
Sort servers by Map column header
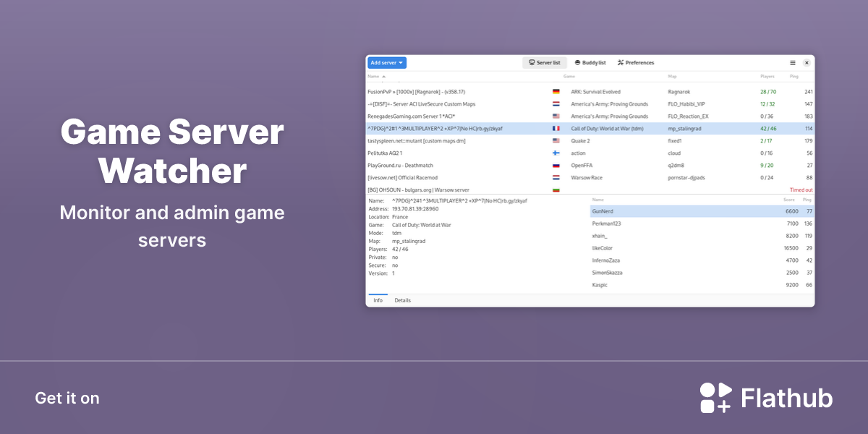point(672,76)
